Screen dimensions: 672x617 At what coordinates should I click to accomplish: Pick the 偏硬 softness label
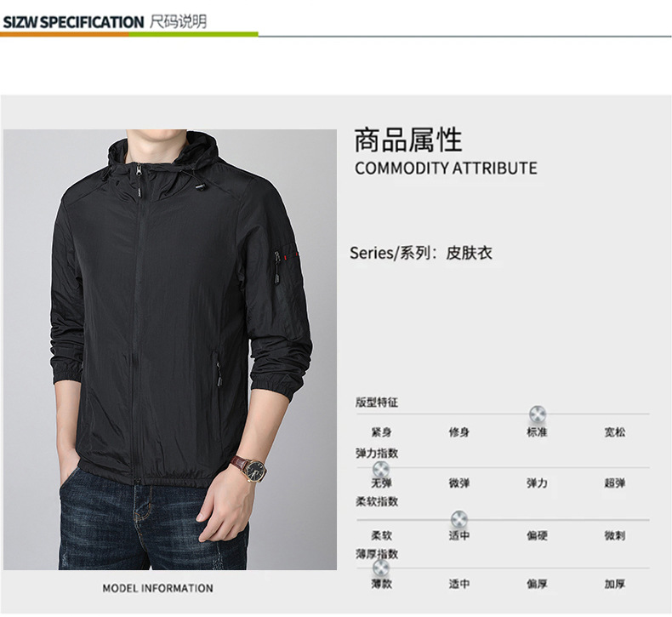click(537, 535)
